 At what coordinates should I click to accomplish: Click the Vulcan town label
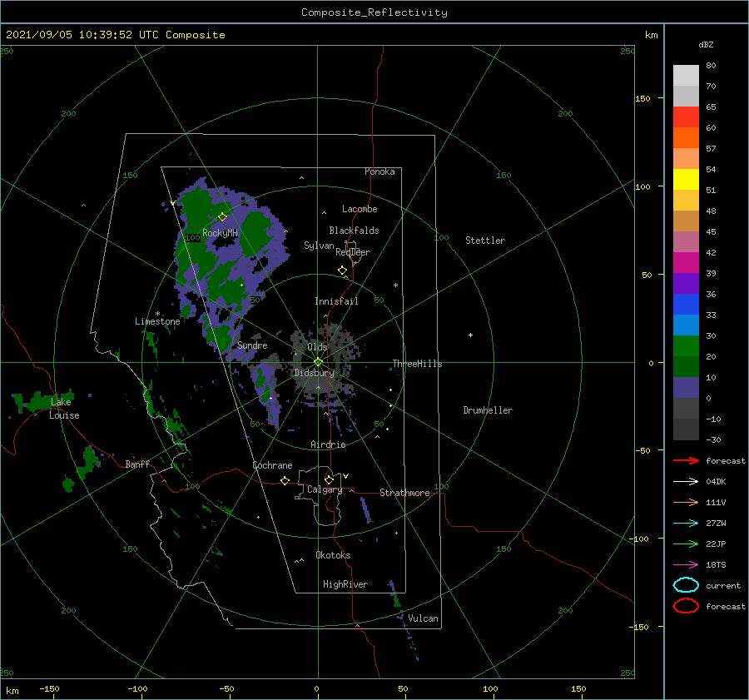pos(423,618)
